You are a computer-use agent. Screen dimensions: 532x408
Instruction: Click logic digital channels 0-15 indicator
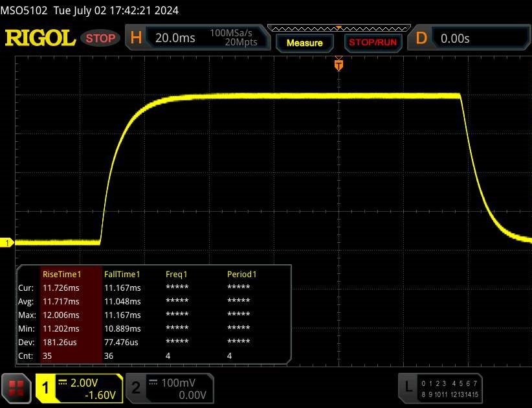coord(450,389)
